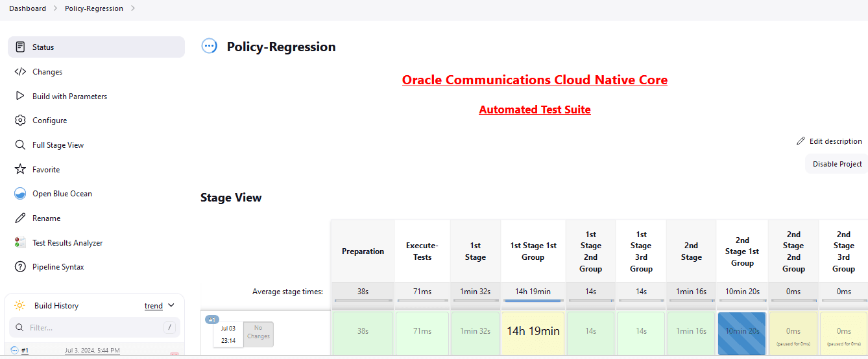Click the Oracle Communications Cloud Native Core heading
868x359 pixels.
pos(535,80)
